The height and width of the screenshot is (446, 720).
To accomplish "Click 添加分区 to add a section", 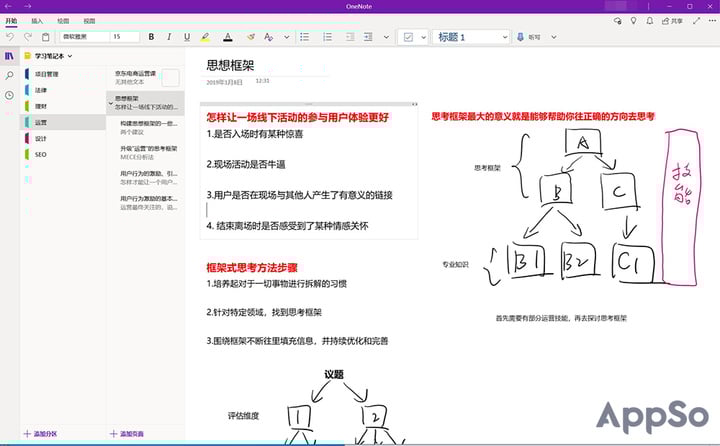I will pyautogui.click(x=40, y=434).
